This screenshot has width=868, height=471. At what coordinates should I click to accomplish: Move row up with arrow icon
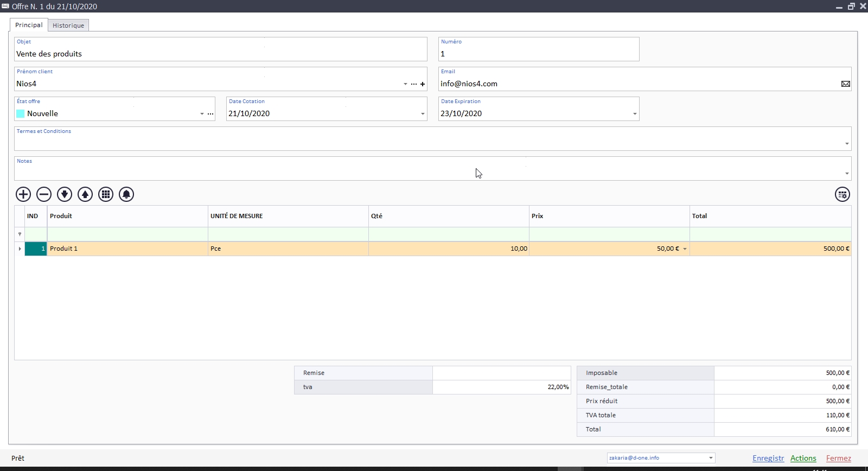tap(85, 194)
